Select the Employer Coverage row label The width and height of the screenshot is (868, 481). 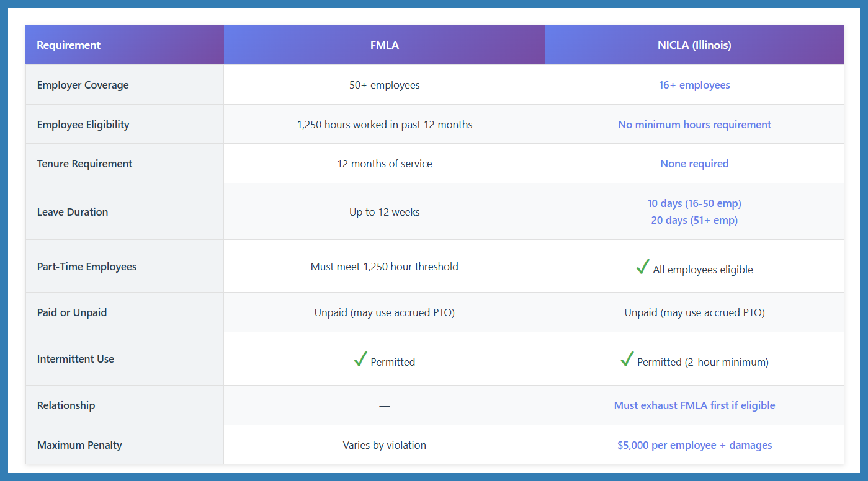83,85
